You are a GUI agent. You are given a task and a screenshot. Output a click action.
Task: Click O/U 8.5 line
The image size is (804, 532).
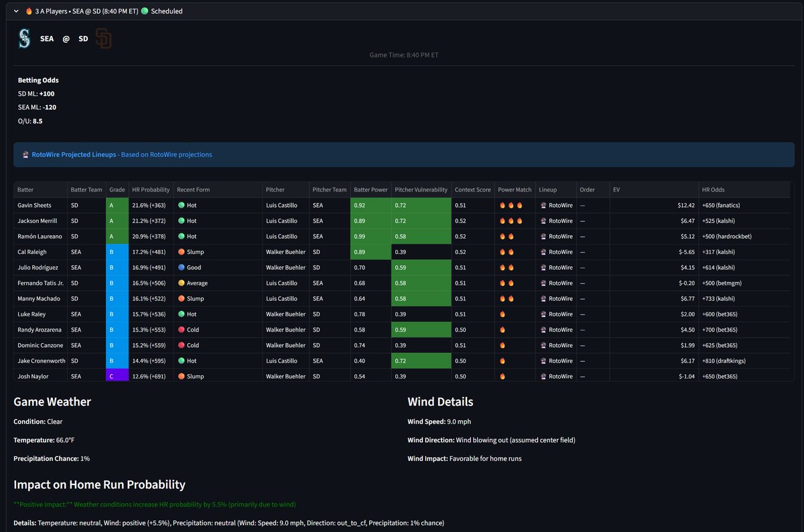click(x=30, y=121)
